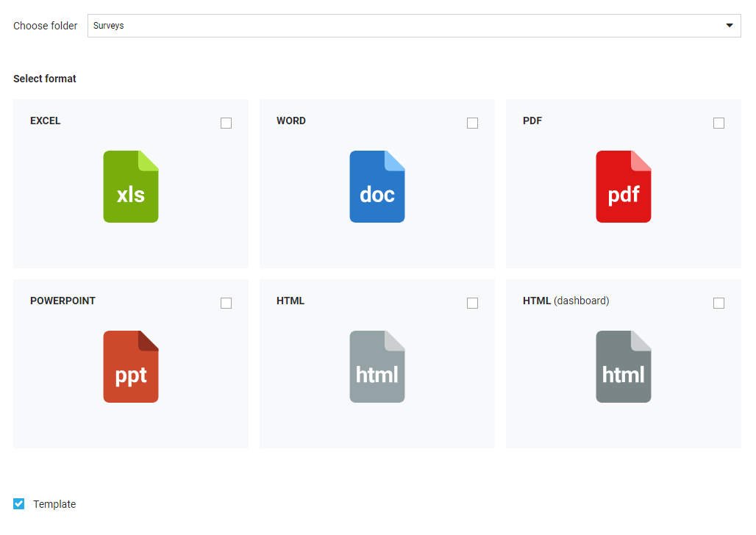Uncheck the Template checkbox

click(x=19, y=503)
